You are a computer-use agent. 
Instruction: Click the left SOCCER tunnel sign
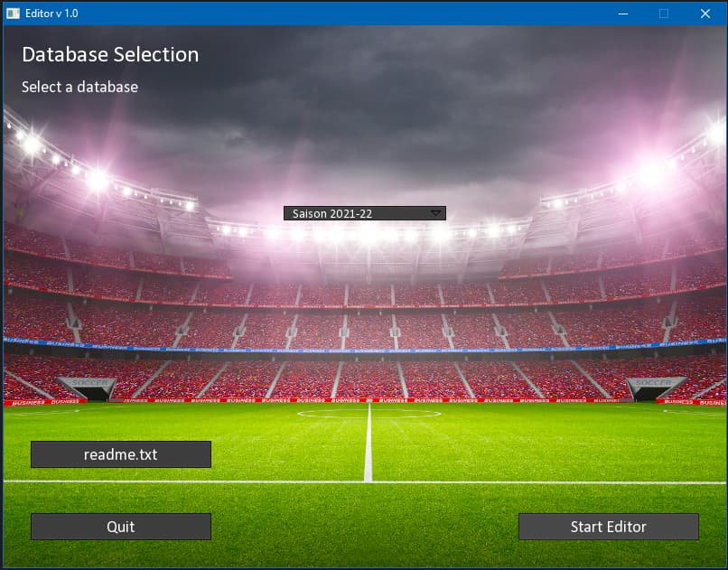[89, 382]
